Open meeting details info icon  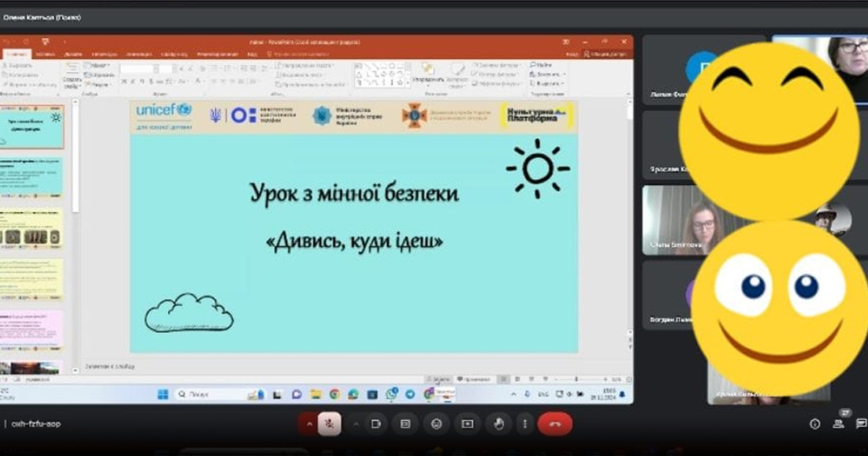(x=815, y=424)
